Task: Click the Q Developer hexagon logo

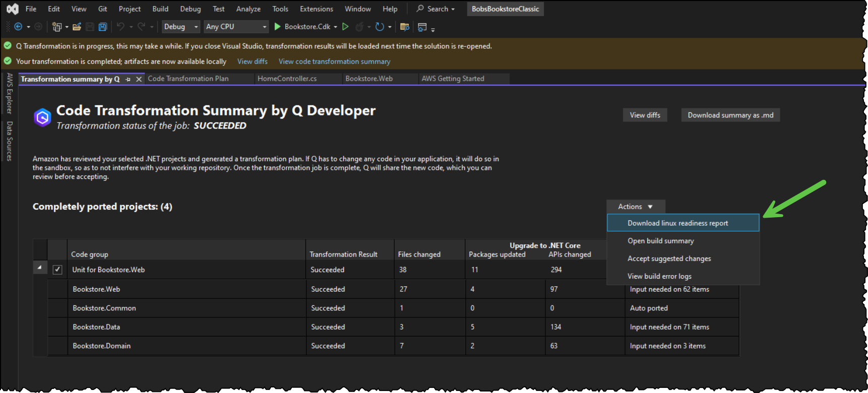Action: click(42, 117)
